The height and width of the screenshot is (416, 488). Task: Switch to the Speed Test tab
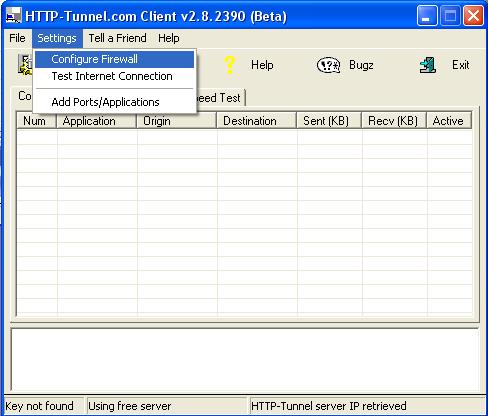coord(221,98)
